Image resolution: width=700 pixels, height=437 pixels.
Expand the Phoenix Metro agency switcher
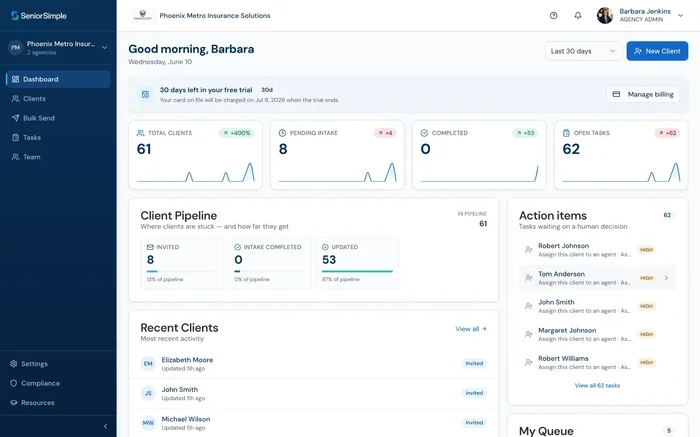pyautogui.click(x=58, y=47)
